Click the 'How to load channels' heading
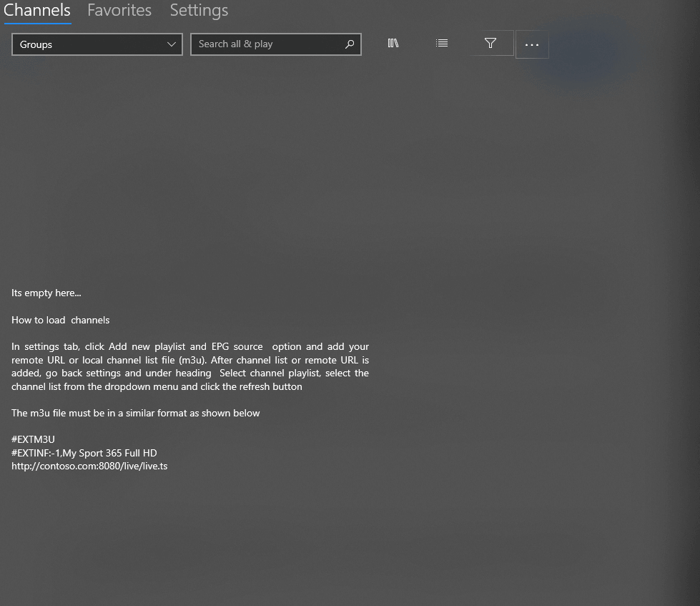 (60, 320)
